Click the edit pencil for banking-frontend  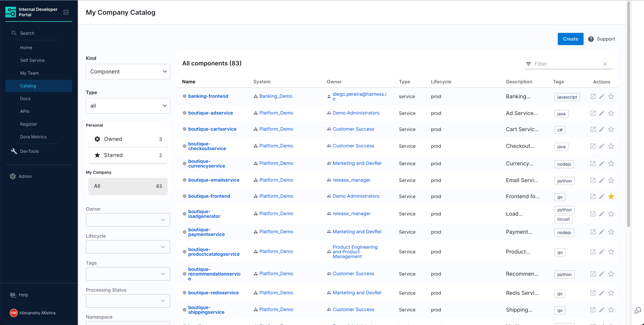coord(602,96)
